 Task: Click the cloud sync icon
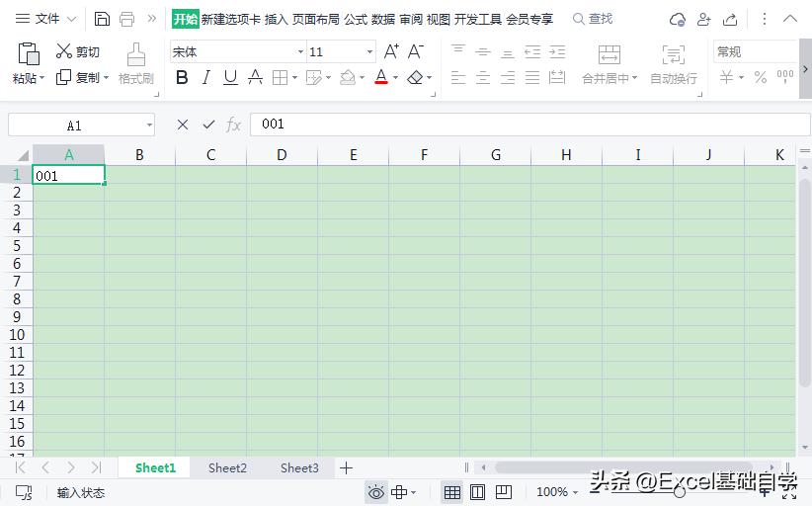click(678, 20)
